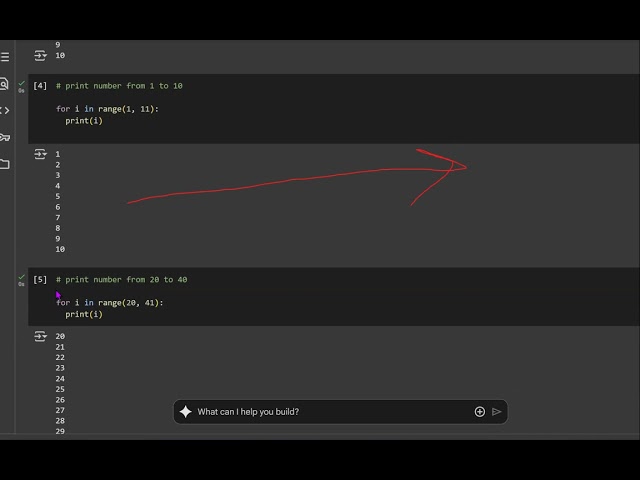
Task: Click the comment '# print number from 20 to 40'
Action: click(122, 280)
